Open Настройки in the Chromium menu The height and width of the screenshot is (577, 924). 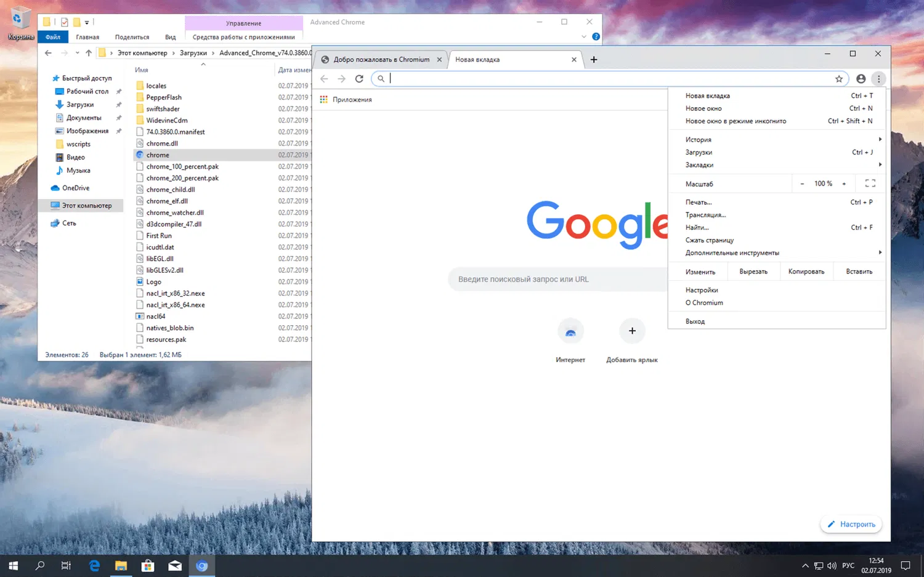[777, 290]
